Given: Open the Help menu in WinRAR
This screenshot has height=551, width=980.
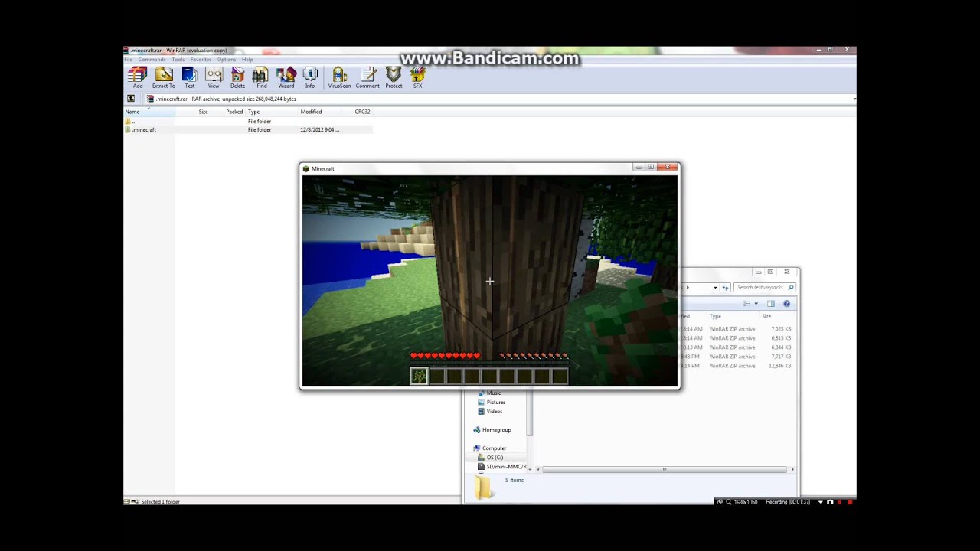Looking at the screenshot, I should click(247, 60).
